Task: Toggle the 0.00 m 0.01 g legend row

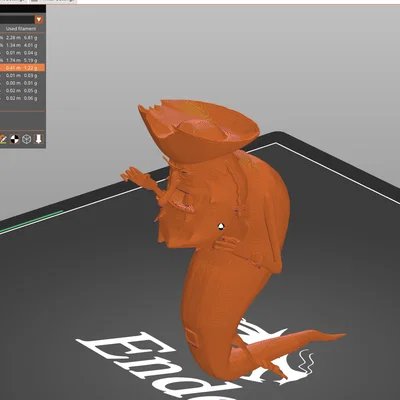Action: pyautogui.click(x=22, y=83)
